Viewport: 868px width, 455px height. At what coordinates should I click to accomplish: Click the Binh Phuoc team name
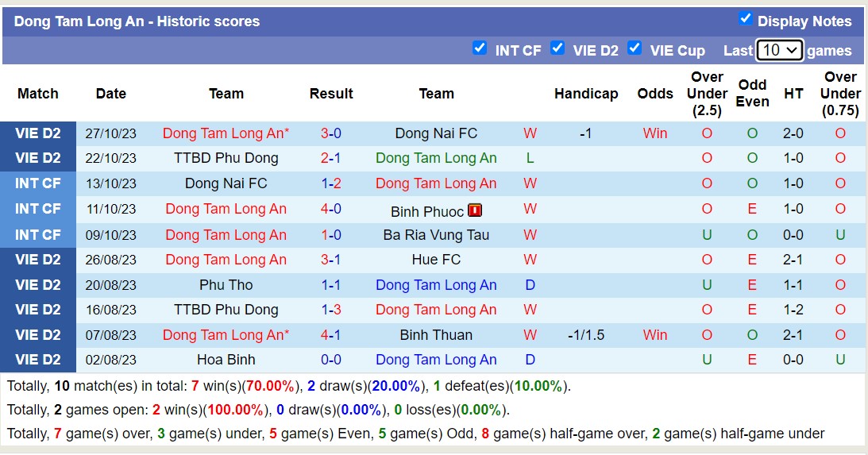(427, 211)
